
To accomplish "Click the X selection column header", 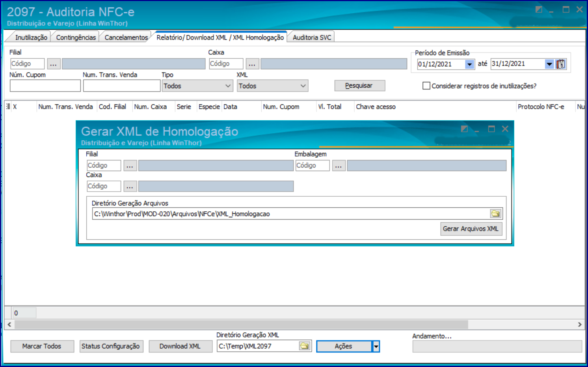I will click(15, 107).
